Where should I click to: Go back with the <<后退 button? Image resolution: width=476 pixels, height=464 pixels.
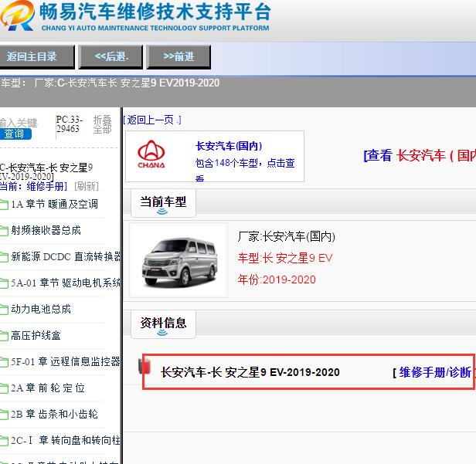[x=110, y=56]
